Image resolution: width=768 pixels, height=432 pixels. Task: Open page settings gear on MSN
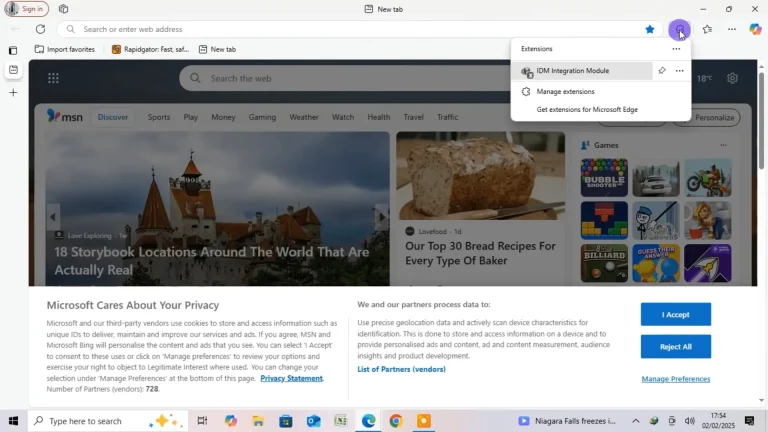(732, 78)
